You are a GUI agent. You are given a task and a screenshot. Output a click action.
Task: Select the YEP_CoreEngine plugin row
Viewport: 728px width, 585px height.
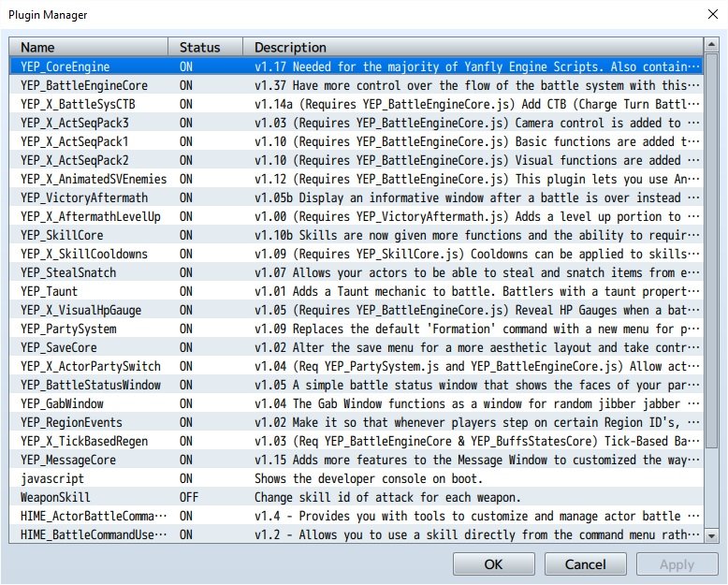coord(357,66)
